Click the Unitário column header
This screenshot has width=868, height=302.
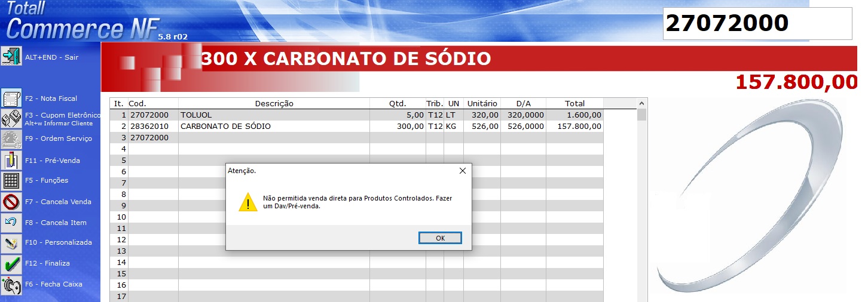tap(482, 103)
